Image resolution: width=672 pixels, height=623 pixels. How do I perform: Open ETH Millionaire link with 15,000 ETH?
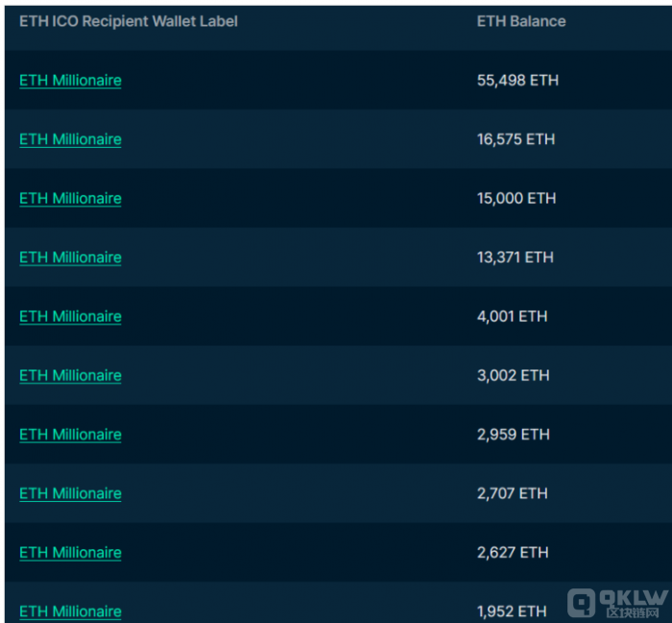[x=70, y=199]
